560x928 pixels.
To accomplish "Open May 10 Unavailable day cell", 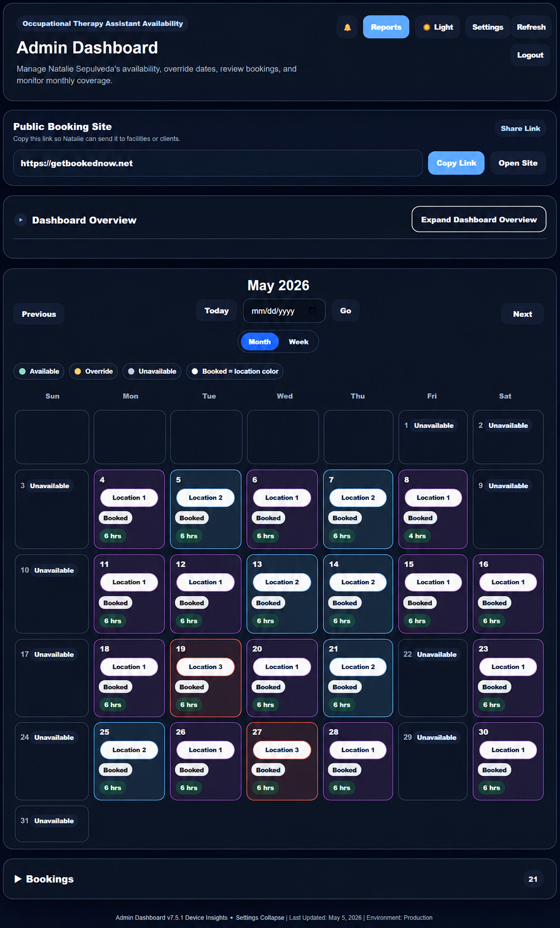I will [x=52, y=594].
